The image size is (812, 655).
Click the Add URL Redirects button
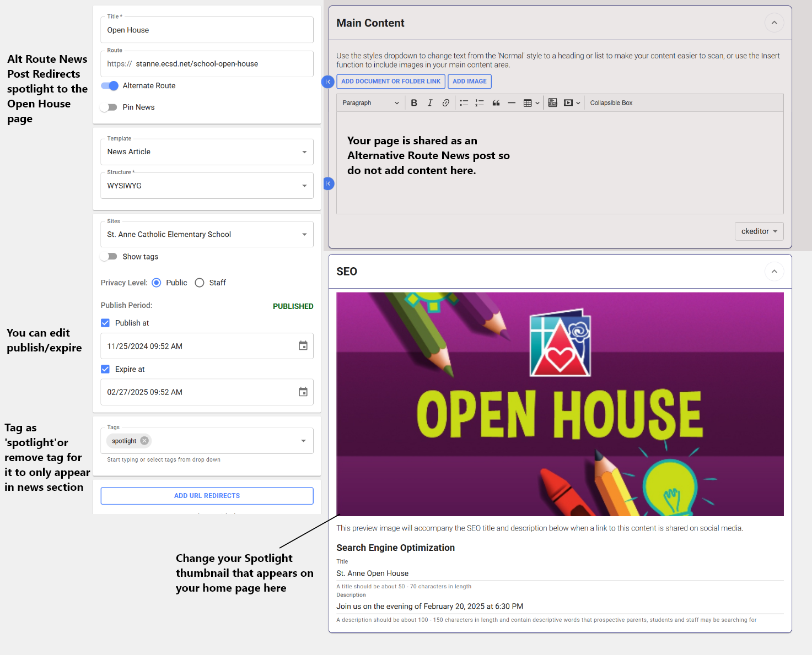[207, 496]
